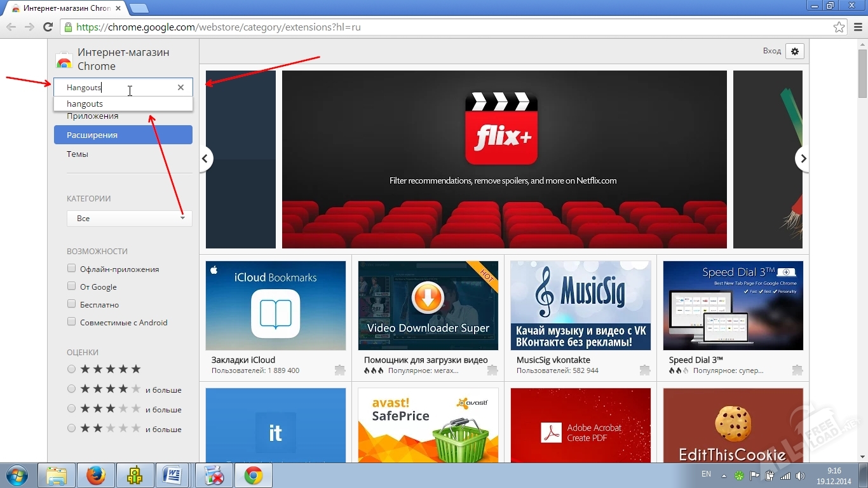Open the settings gear next to Вход
Screen dimensions: 868x488
coord(795,51)
